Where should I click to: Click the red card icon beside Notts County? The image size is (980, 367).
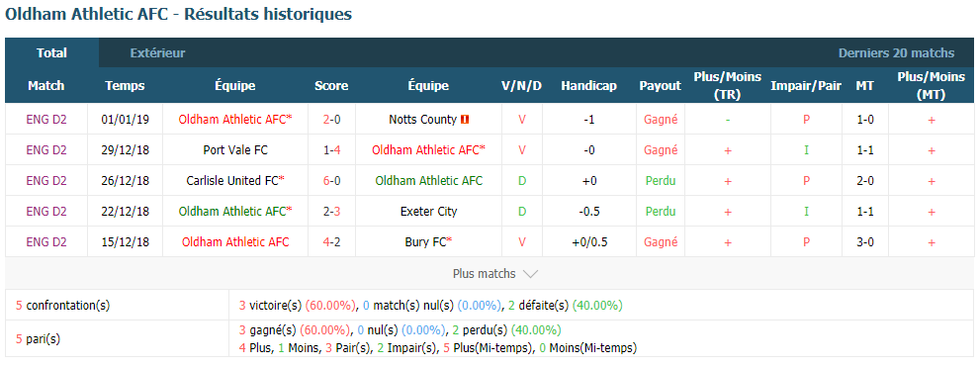click(465, 120)
